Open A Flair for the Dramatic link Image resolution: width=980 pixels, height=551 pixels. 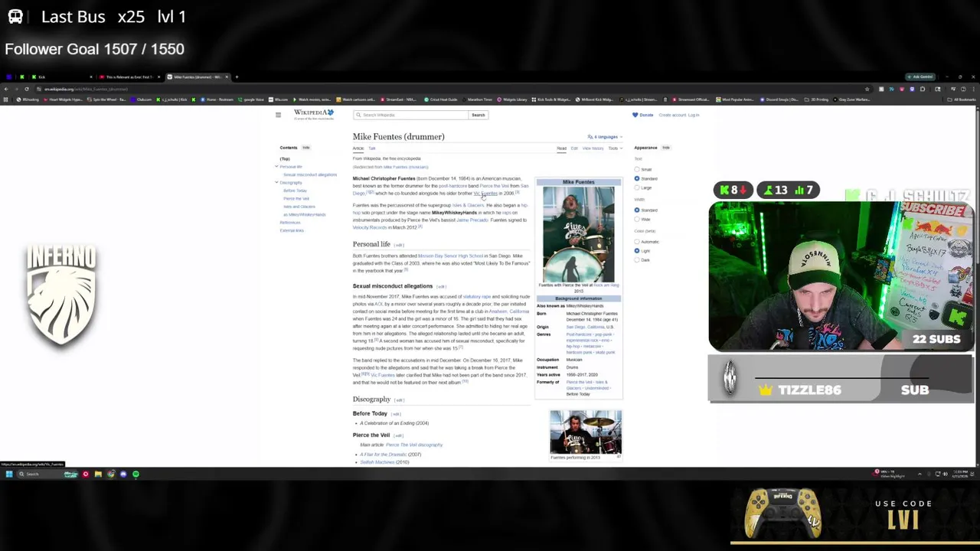(x=385, y=455)
